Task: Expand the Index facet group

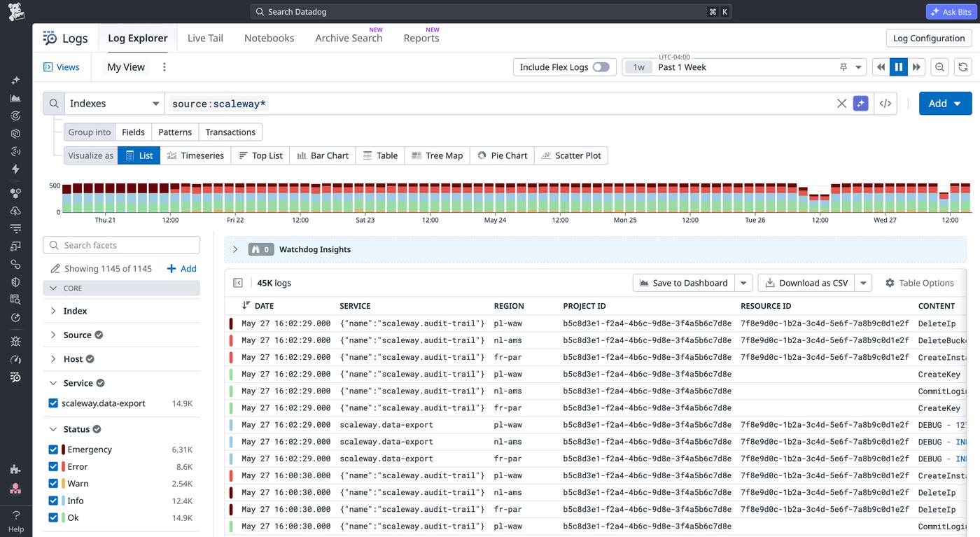Action: point(53,311)
